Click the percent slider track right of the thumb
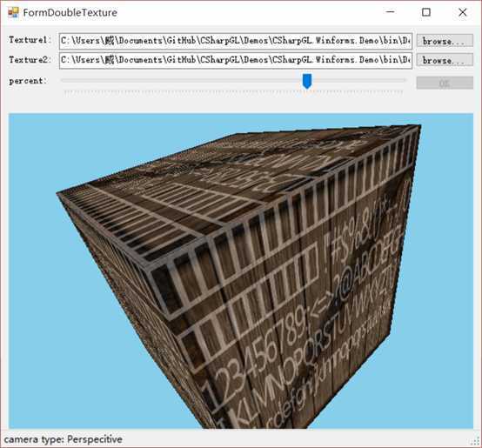 point(358,80)
